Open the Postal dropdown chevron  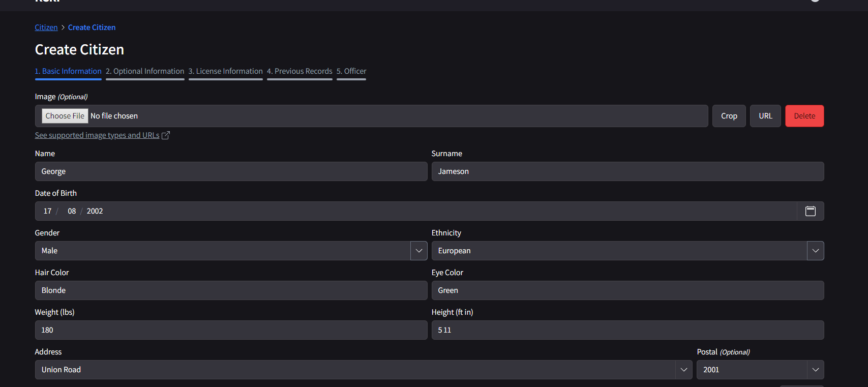coord(815,370)
